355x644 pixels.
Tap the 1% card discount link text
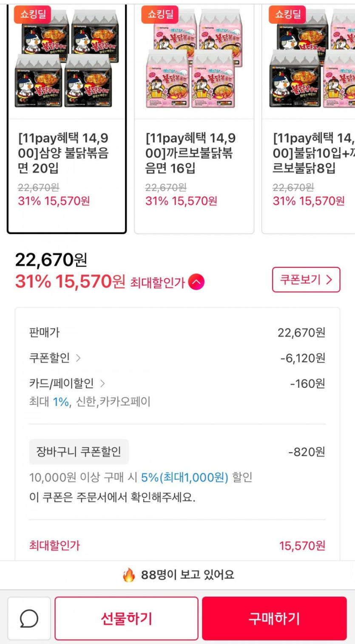tap(61, 401)
